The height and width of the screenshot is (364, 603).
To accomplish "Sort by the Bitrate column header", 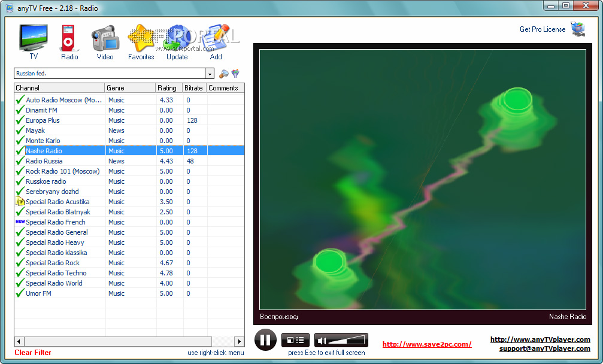I will tap(194, 88).
